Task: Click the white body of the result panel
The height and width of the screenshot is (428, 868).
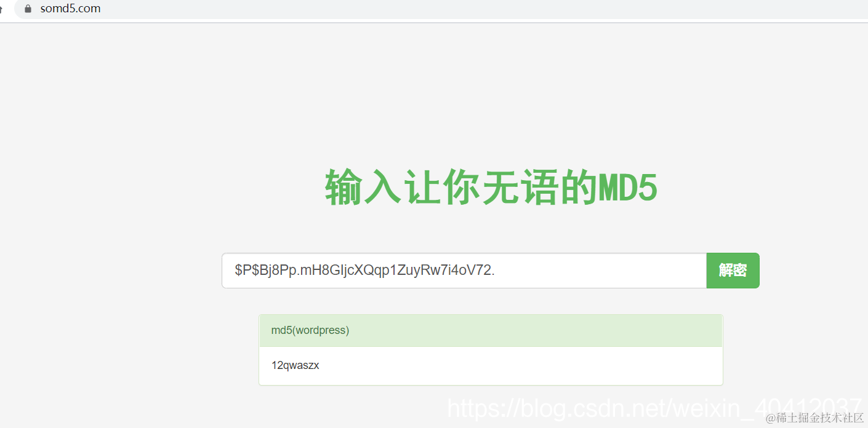Action: pyautogui.click(x=491, y=366)
